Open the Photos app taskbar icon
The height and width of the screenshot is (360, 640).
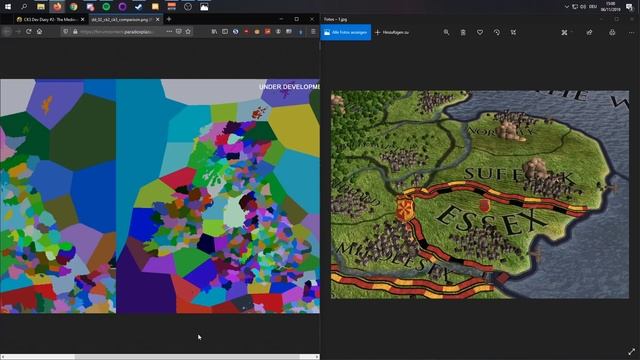(204, 7)
